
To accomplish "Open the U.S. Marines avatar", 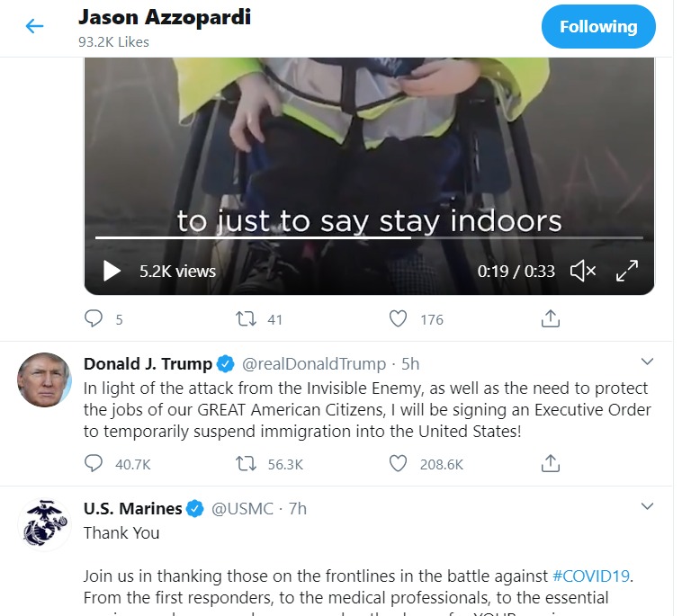I will [44, 524].
